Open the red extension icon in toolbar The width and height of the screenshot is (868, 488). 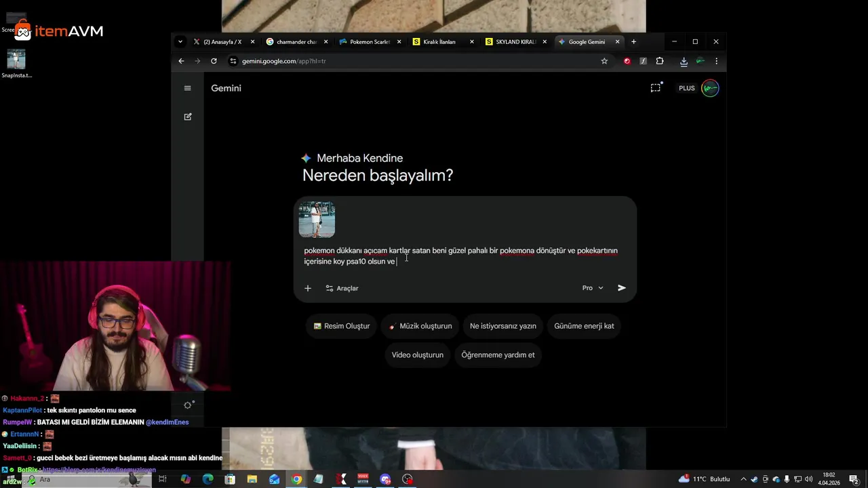coord(627,61)
